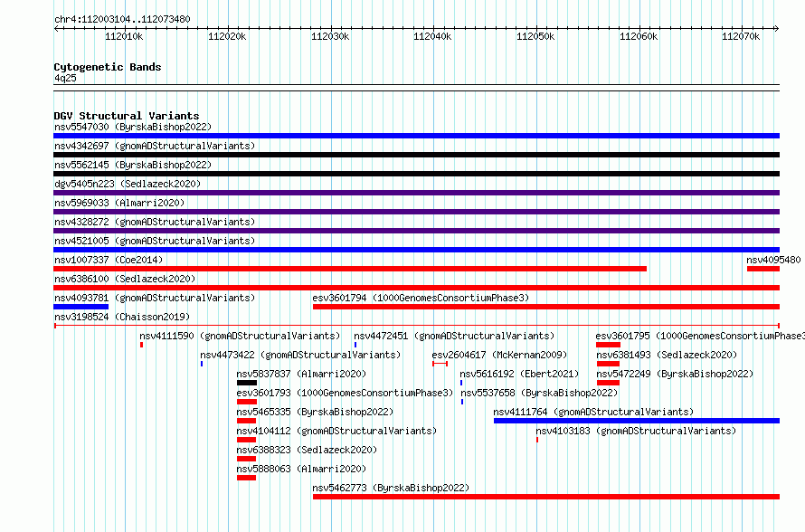This screenshot has width=805, height=532.
Task: Select the black bar under nsv5562145
Action: [416, 174]
